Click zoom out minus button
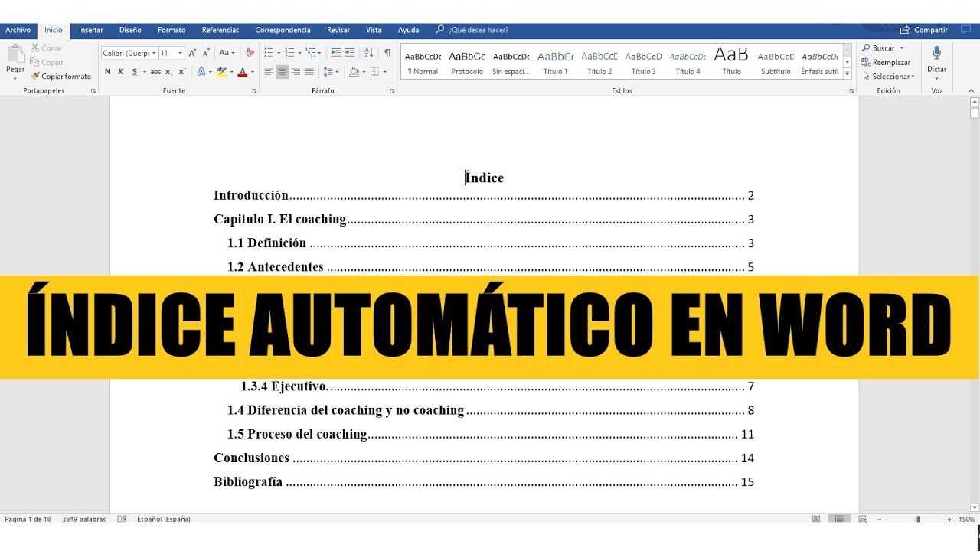 [880, 519]
